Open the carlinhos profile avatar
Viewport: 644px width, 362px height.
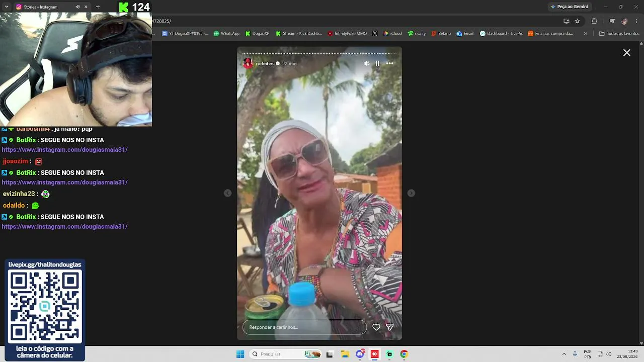248,63
